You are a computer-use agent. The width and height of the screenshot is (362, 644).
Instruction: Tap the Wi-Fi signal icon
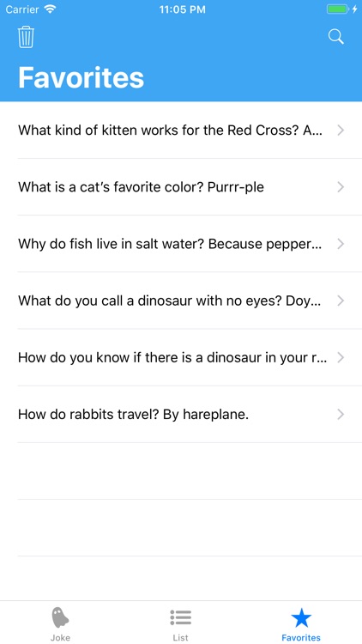(x=51, y=9)
